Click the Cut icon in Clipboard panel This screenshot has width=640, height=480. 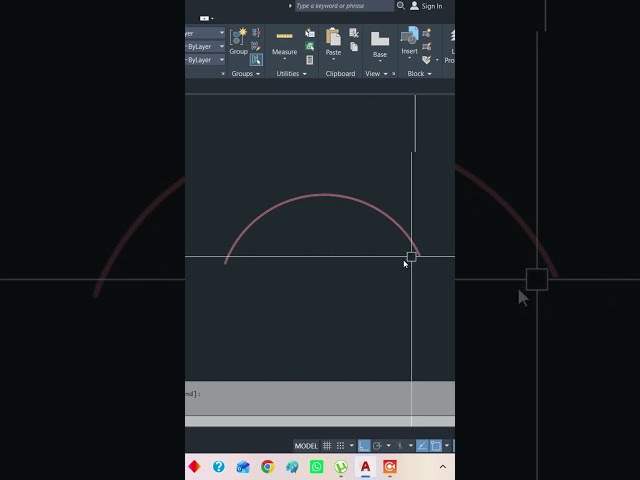point(354,33)
